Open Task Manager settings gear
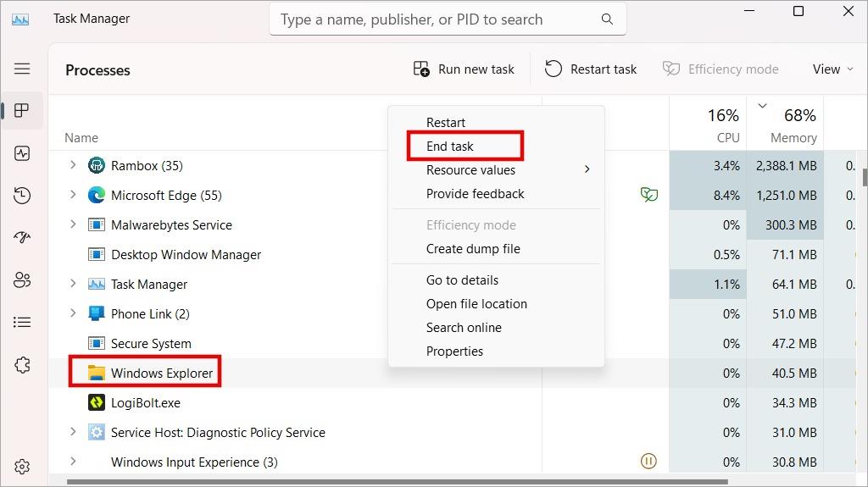This screenshot has width=868, height=487. click(22, 467)
